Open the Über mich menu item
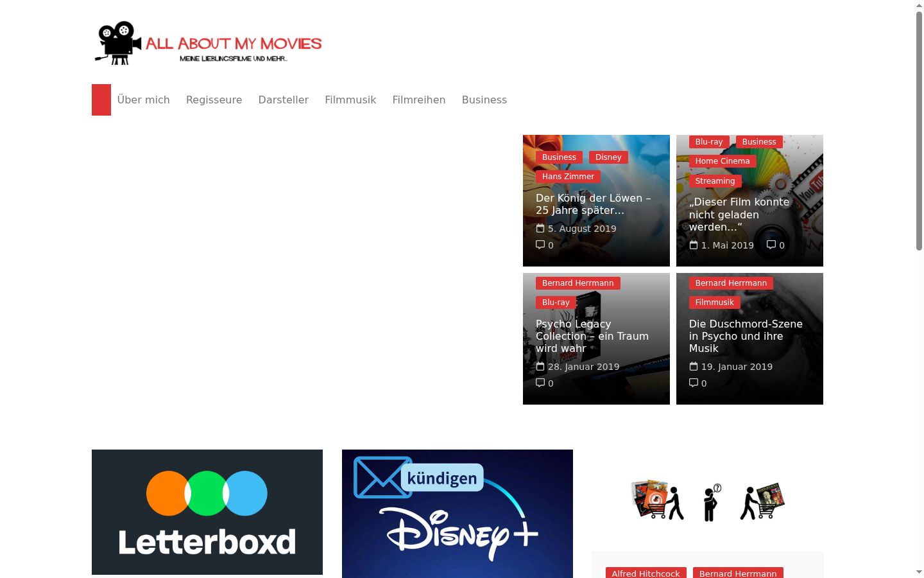 144,100
